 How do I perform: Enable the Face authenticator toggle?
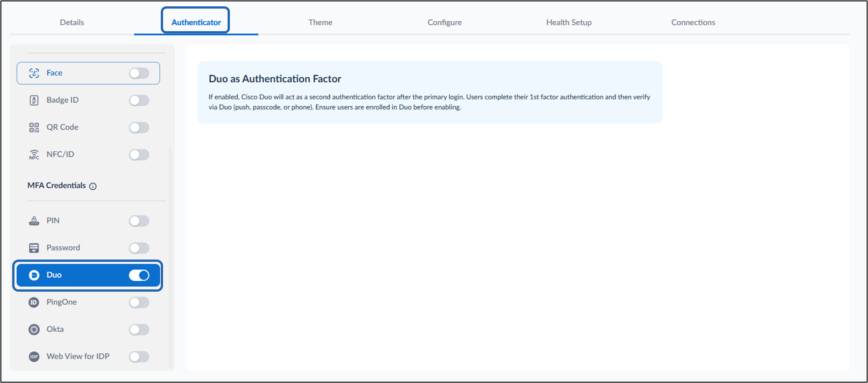point(139,73)
